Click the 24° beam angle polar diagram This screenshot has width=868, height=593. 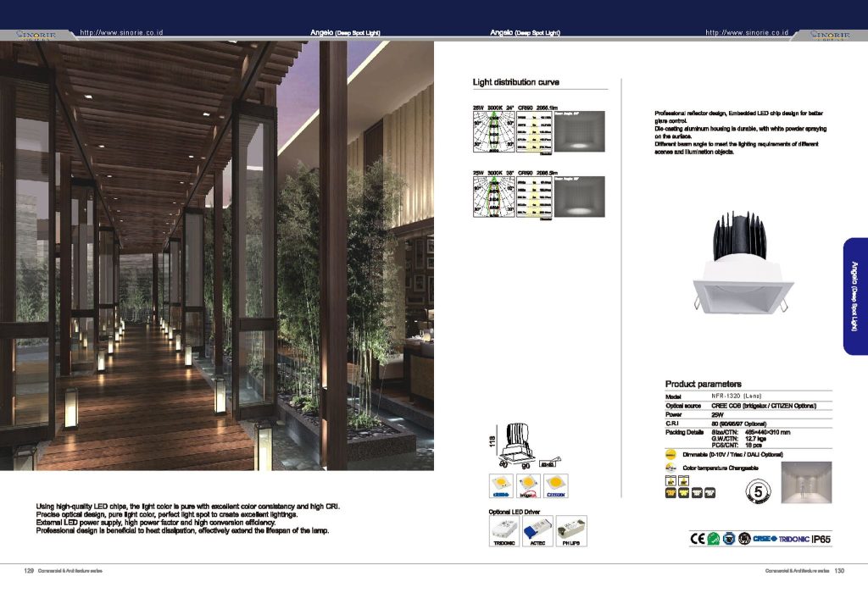(492, 132)
